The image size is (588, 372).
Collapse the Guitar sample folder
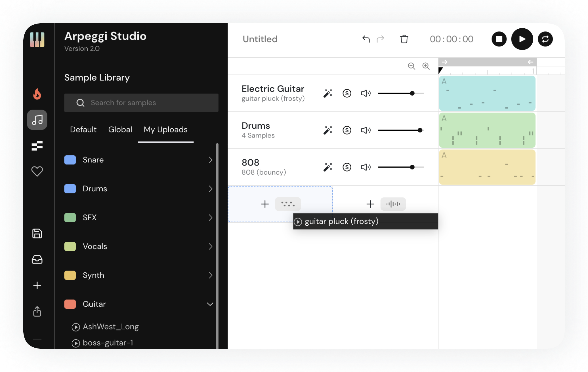tap(210, 304)
